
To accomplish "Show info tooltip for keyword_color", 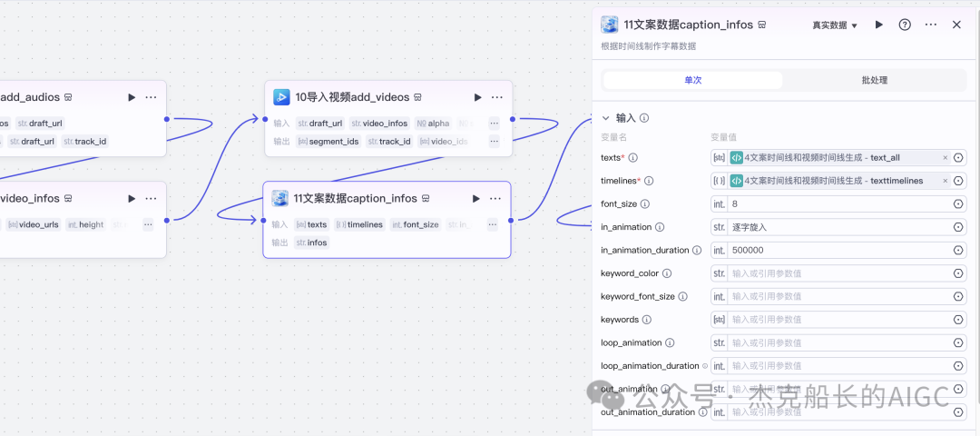I will pyautogui.click(x=667, y=273).
